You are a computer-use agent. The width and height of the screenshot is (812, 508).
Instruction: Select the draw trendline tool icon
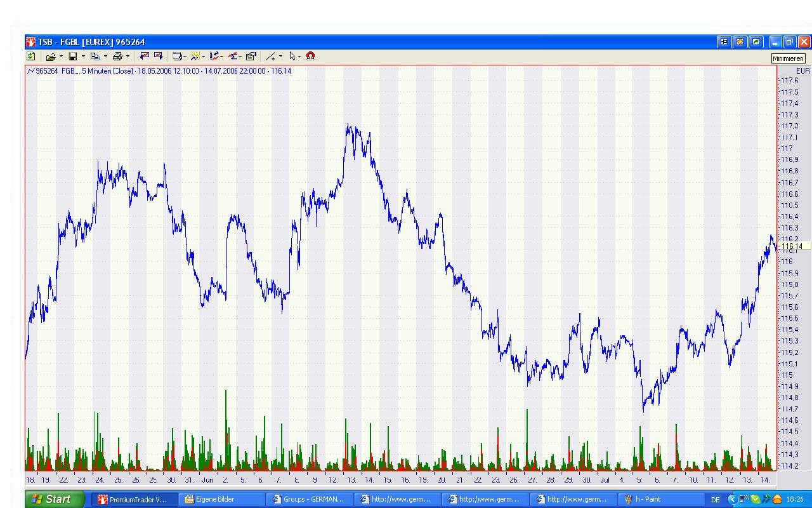click(270, 57)
